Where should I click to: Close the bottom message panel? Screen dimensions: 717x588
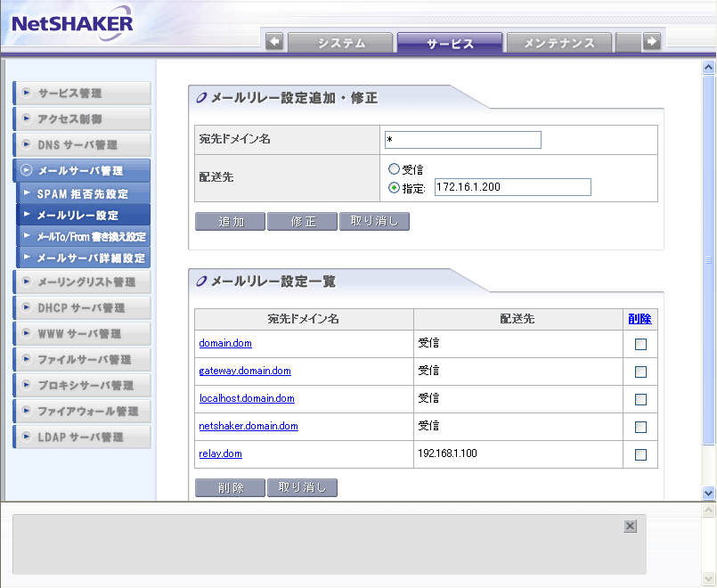630,527
